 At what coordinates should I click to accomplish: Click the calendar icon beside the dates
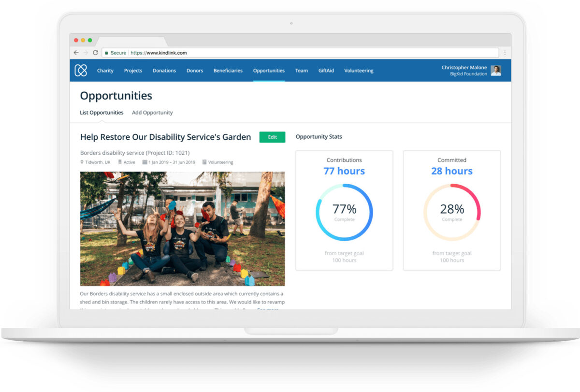click(145, 162)
